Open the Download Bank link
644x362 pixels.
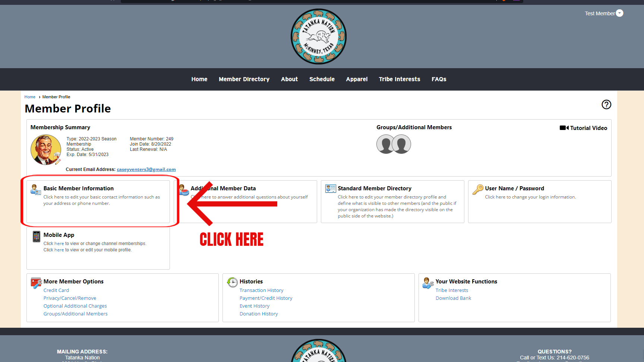point(454,298)
